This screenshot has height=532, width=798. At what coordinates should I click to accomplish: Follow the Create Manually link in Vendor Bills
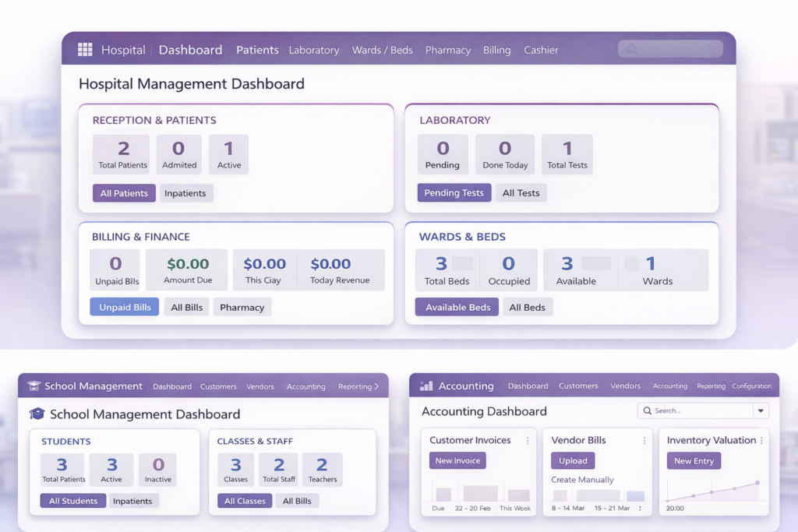(x=582, y=480)
